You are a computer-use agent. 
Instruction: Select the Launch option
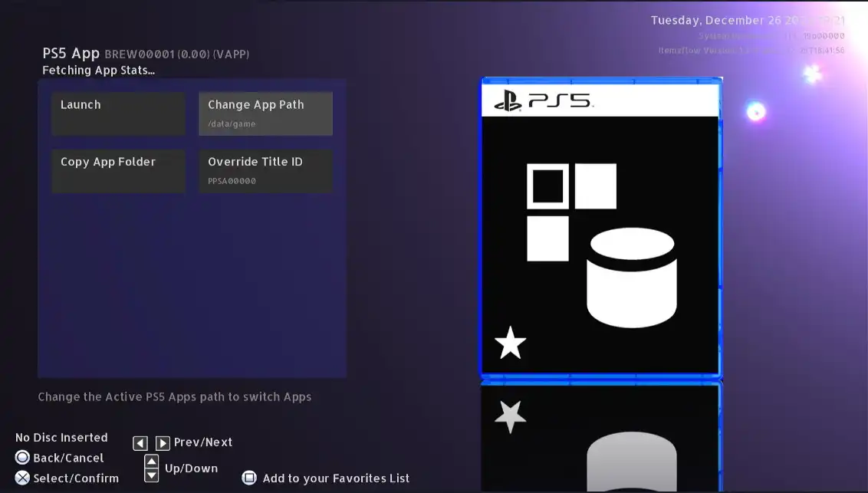(118, 113)
